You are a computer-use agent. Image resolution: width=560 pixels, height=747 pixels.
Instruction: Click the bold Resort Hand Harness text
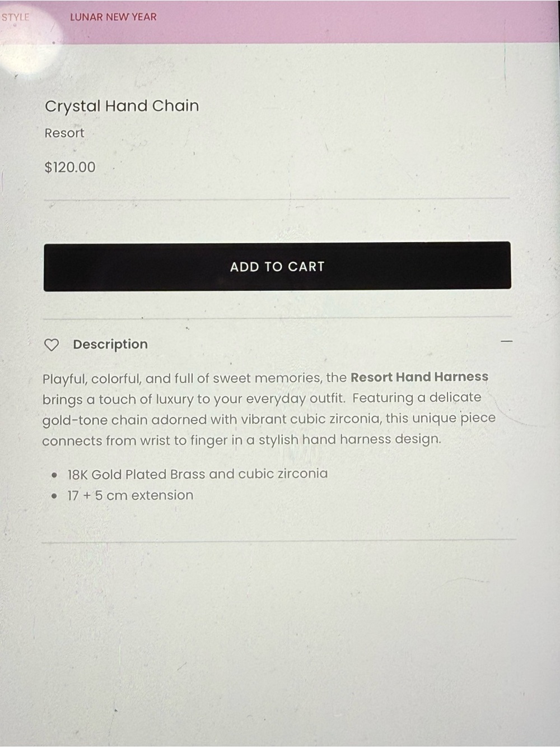tap(419, 377)
